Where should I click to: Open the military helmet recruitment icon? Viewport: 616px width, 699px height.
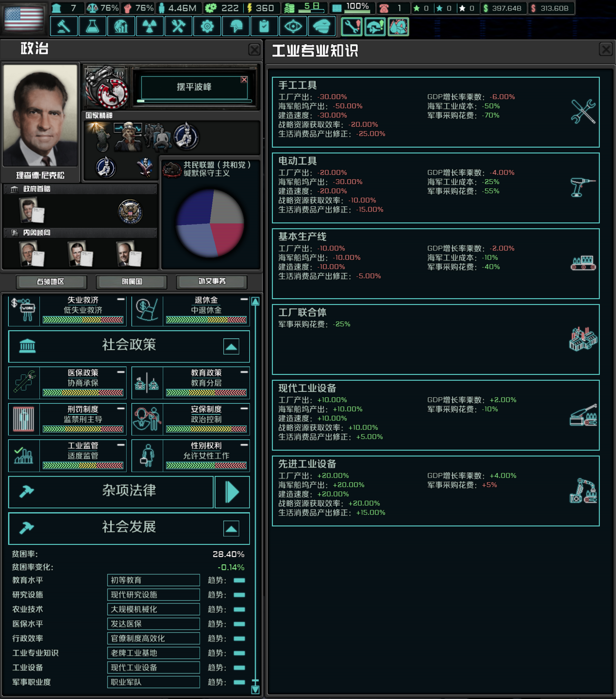click(x=236, y=26)
